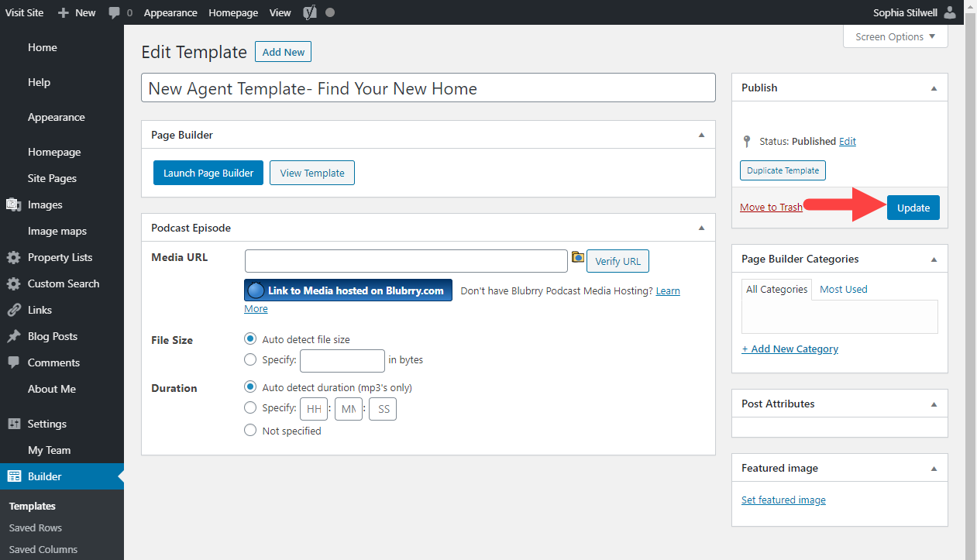The width and height of the screenshot is (977, 560).
Task: Click the Set featured image link
Action: click(x=783, y=500)
